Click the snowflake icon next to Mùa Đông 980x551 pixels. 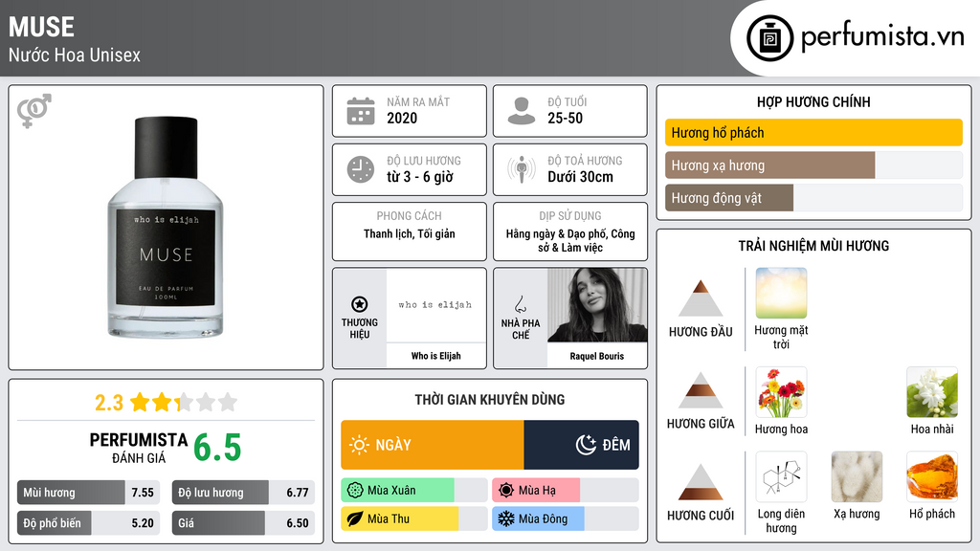pyautogui.click(x=506, y=518)
